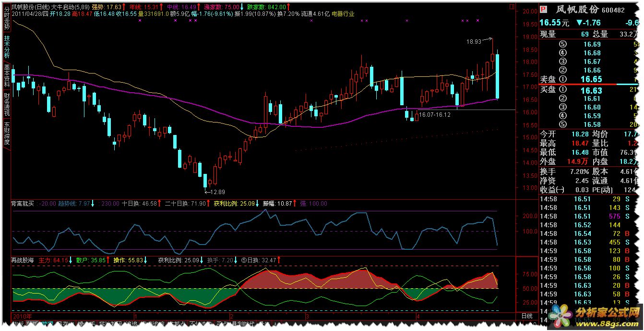Screen dimensions: 644x331
Task: Click 获利比例: 25.09 in 背离就买 panel
Action: click(x=234, y=204)
